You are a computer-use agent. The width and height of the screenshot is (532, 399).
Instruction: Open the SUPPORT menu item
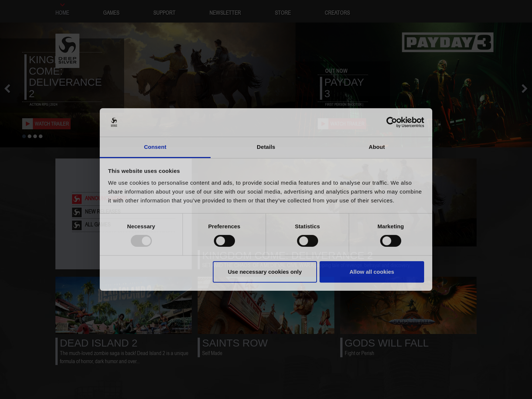coord(164,13)
